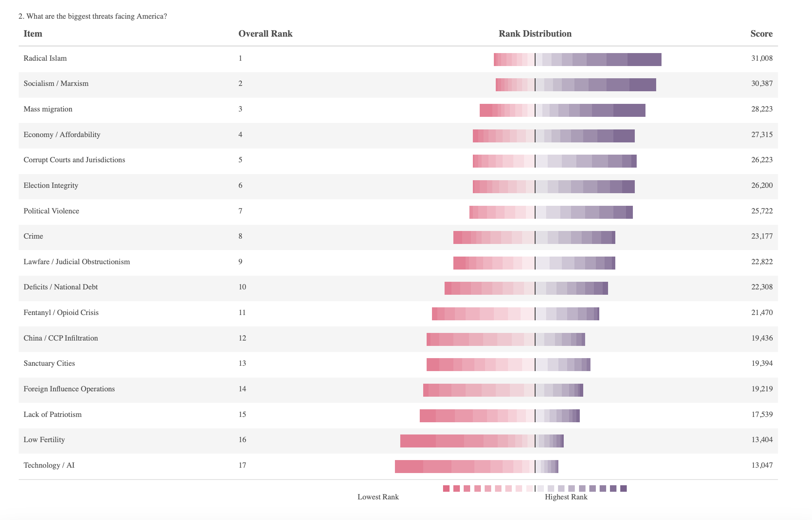Select the "Deficits / National Debt" label
812x520 pixels.
60,287
